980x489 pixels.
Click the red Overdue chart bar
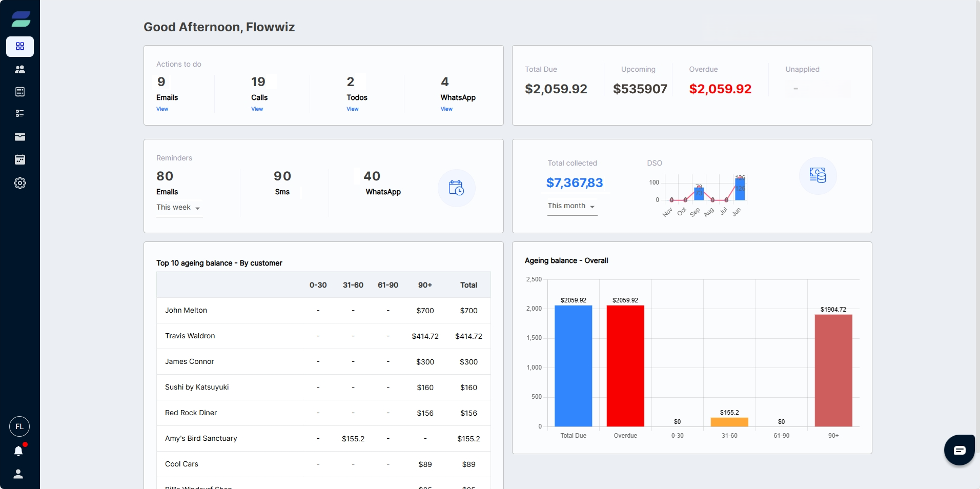pyautogui.click(x=625, y=366)
